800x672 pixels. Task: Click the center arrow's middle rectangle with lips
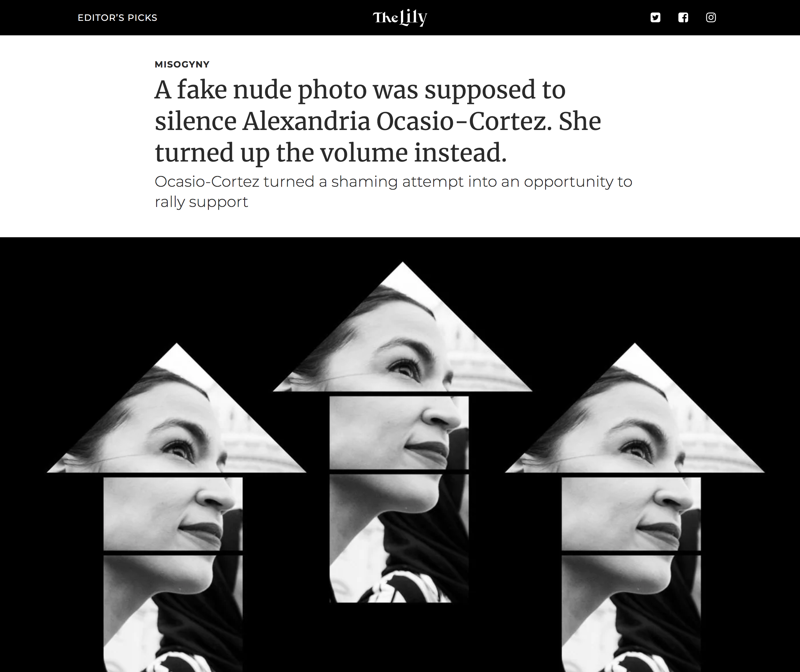coord(399,433)
